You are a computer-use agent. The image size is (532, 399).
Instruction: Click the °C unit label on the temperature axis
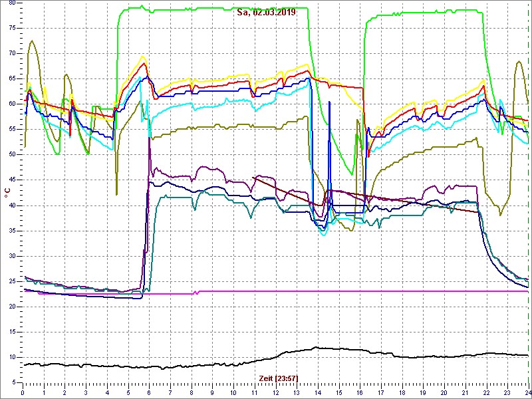(x=7, y=193)
